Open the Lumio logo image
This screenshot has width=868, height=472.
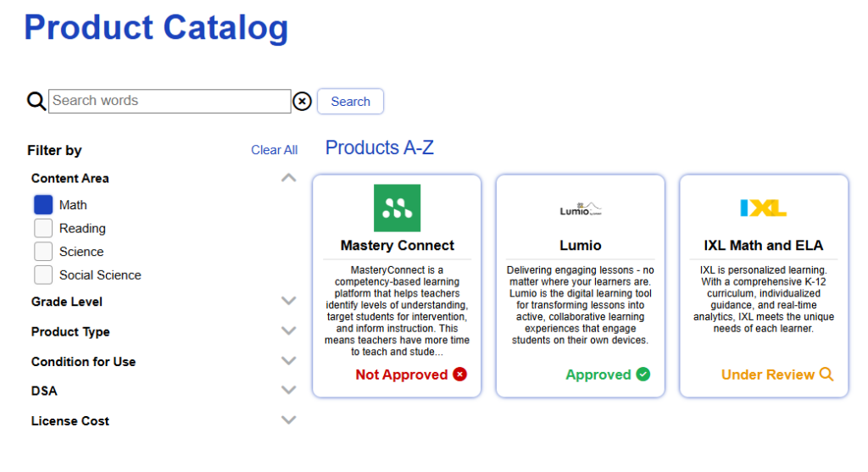coord(580,209)
